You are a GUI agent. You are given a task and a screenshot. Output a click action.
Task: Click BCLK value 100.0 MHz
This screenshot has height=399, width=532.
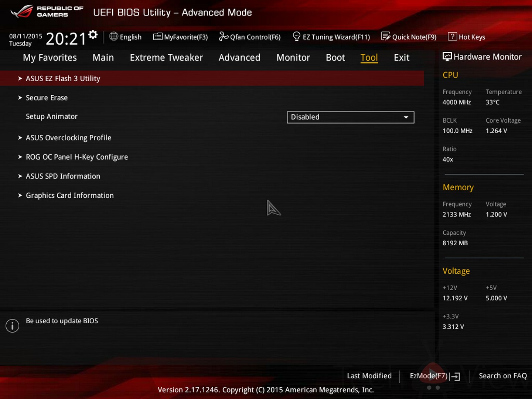click(x=457, y=131)
